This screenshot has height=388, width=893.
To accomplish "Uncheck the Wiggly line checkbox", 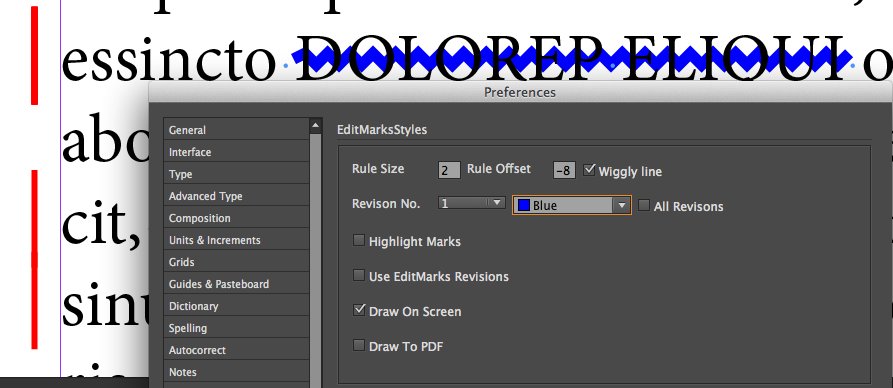I will pyautogui.click(x=589, y=169).
